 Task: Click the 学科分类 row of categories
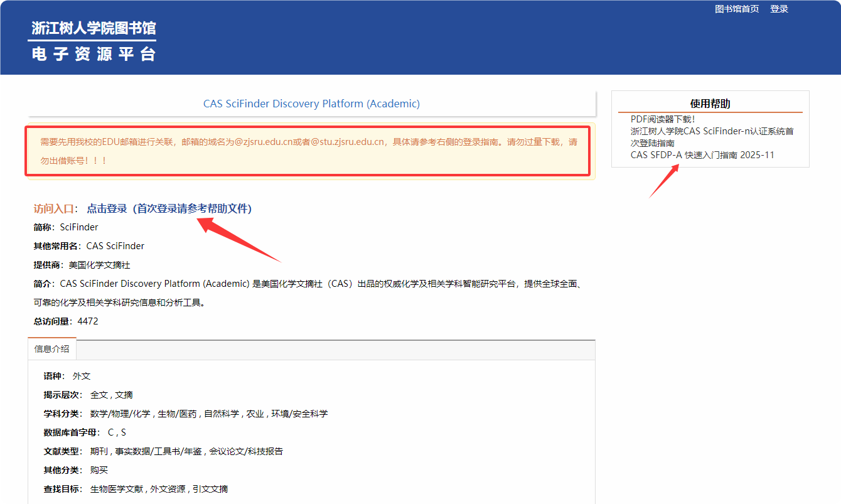209,414
